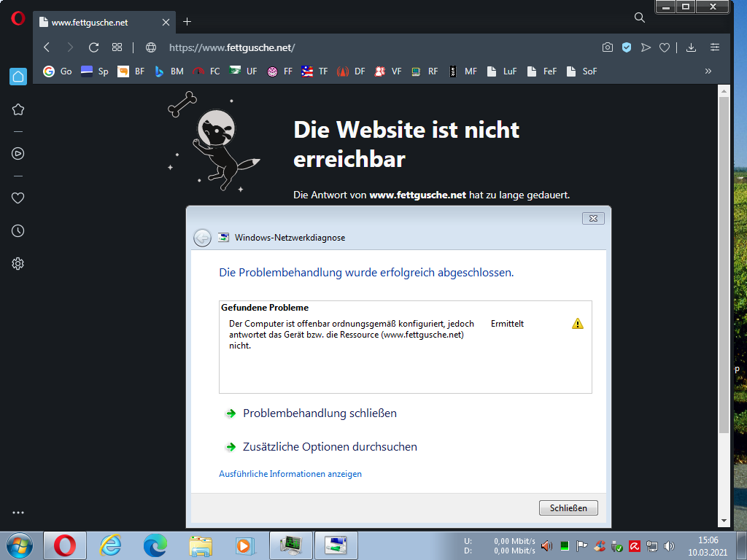Expand sidebar three-dots more options

(x=18, y=513)
